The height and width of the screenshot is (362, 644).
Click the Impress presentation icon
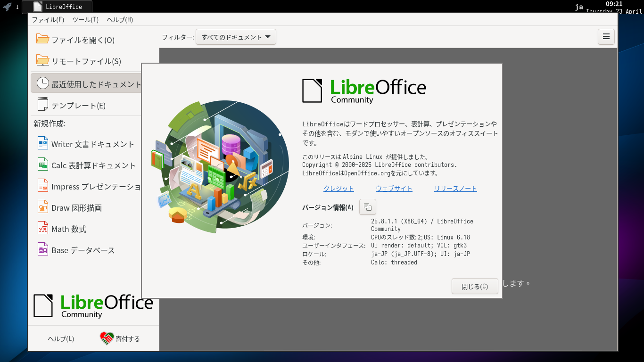43,185
